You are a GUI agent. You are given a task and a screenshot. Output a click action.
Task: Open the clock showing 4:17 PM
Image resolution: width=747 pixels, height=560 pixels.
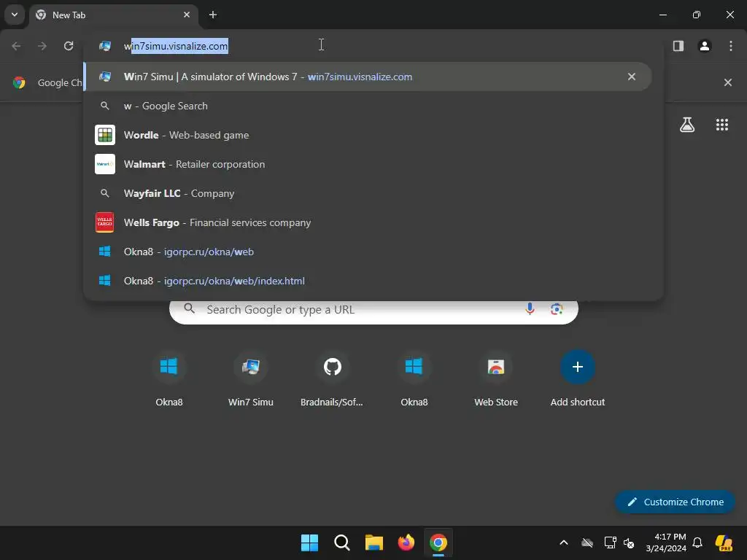pos(666,542)
